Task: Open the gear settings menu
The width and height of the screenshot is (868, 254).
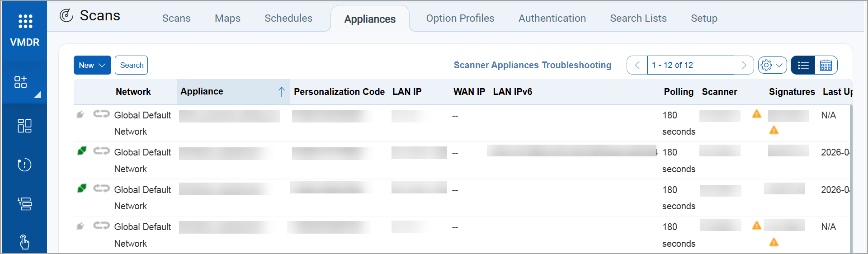Action: [772, 65]
